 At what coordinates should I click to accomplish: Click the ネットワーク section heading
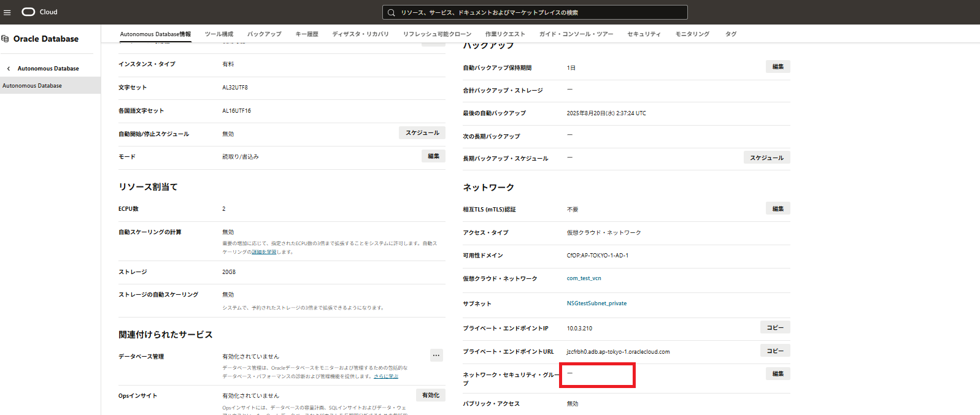click(488, 188)
